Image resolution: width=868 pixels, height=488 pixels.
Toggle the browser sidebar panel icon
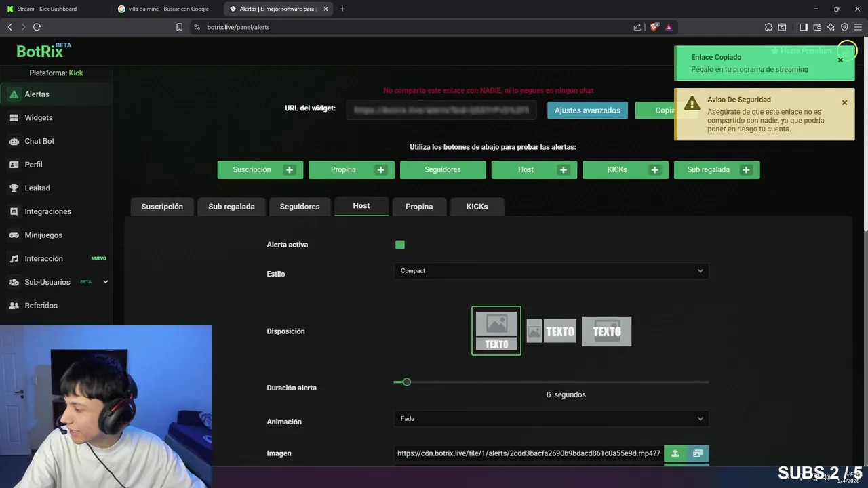click(804, 27)
